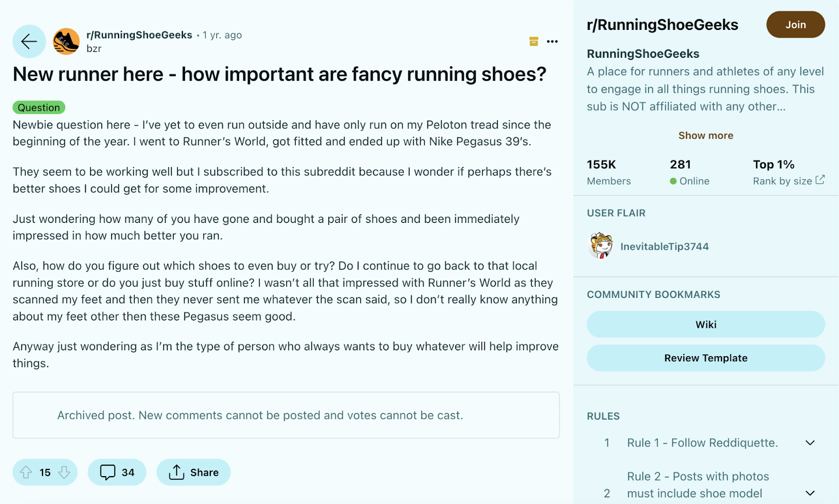Click the bzr author name
Image resolution: width=839 pixels, height=504 pixels.
coord(94,48)
